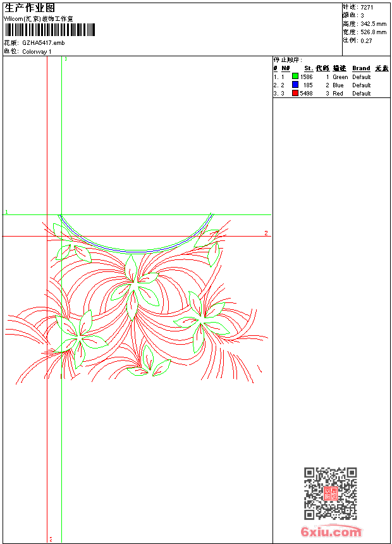Select the title text 生产作业图

pos(30,8)
